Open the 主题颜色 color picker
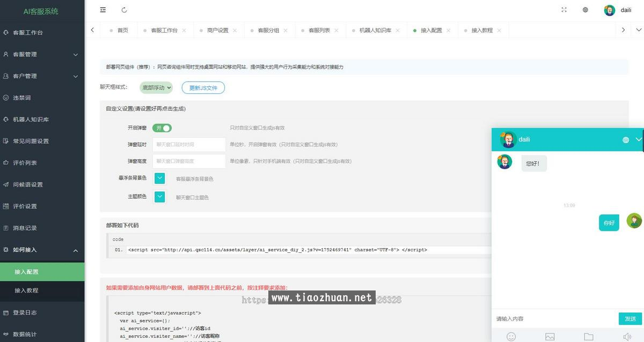 point(159,197)
